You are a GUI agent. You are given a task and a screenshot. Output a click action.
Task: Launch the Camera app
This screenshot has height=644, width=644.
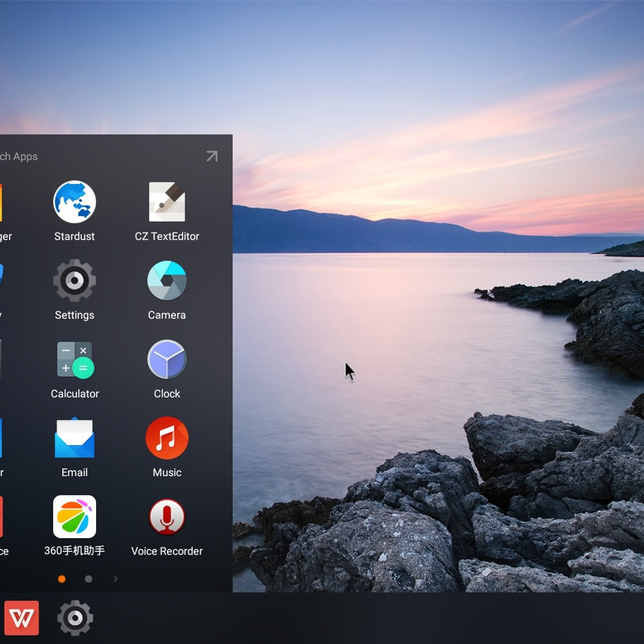167,281
